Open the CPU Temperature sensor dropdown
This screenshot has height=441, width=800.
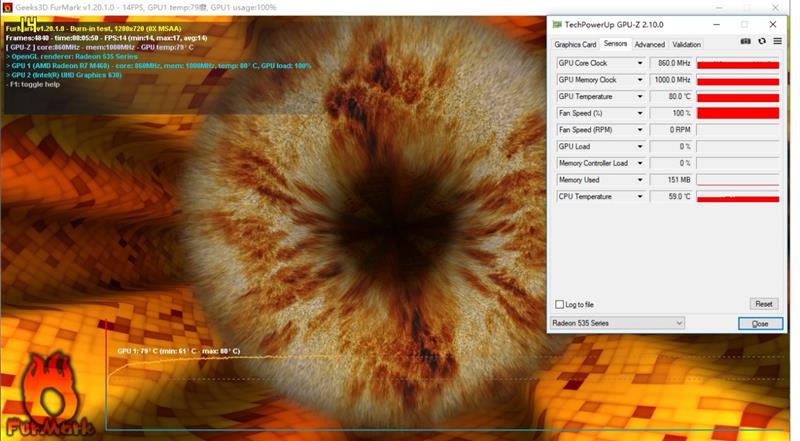pyautogui.click(x=640, y=197)
